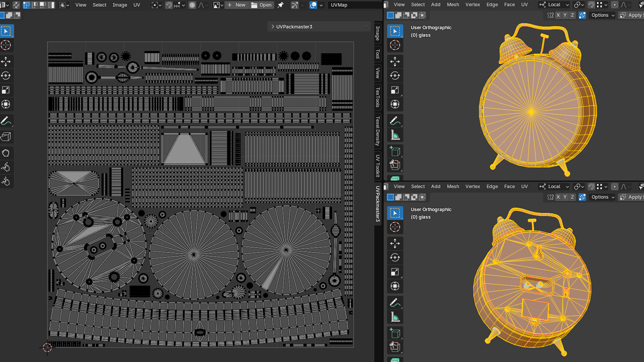Select the Measure tool in top viewport
The height and width of the screenshot is (362, 644).
[395, 135]
